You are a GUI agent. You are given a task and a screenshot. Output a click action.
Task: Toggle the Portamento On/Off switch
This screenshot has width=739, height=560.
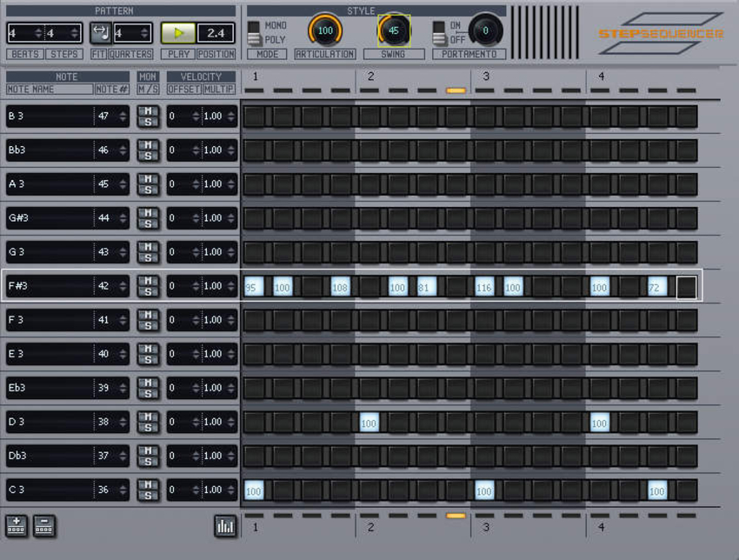[x=439, y=33]
